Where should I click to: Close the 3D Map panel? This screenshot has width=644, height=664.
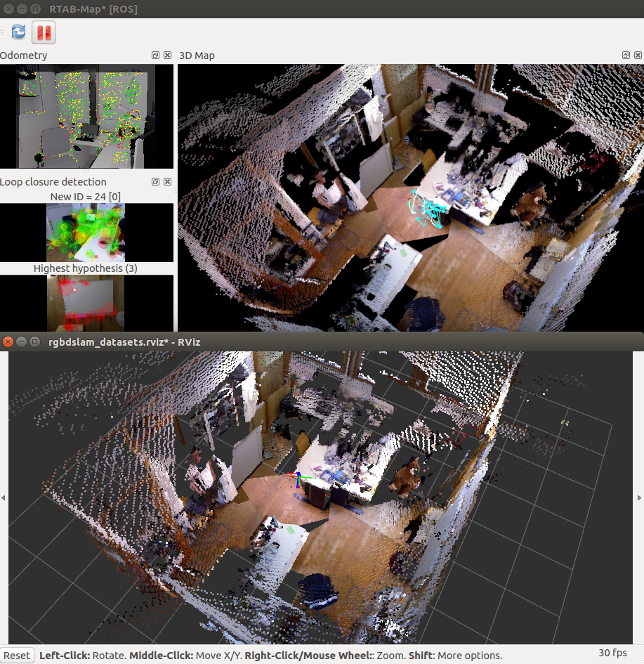click(637, 56)
